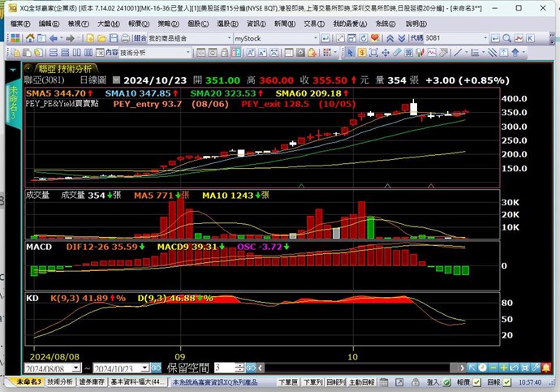This screenshot has height=392, width=560.
Task: Click the back navigation arrow icon
Action: coord(54,38)
